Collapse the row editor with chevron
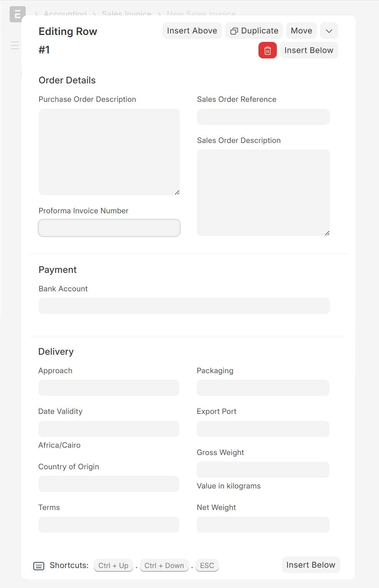The width and height of the screenshot is (379, 588). pos(329,31)
